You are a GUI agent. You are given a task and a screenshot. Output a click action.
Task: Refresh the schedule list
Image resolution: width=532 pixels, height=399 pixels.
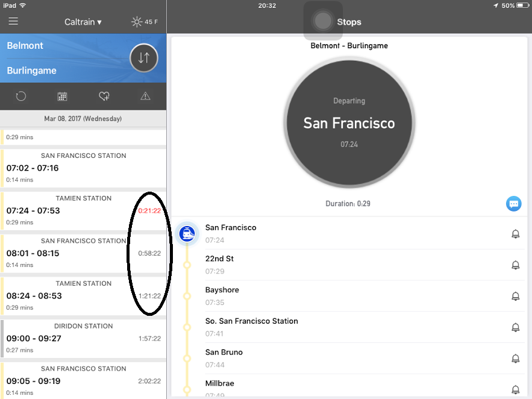point(20,96)
